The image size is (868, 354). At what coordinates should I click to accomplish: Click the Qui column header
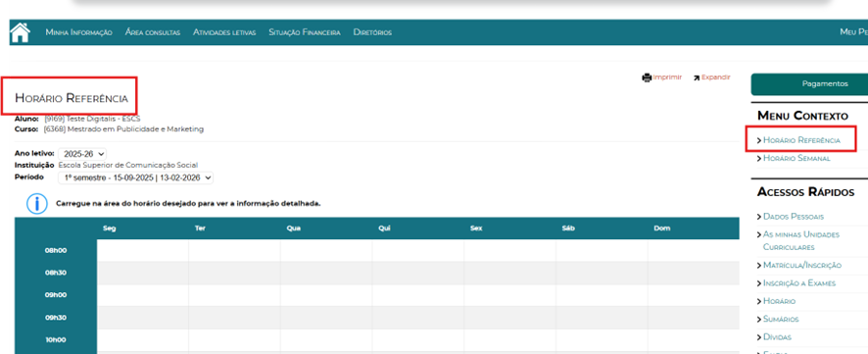coord(385,228)
